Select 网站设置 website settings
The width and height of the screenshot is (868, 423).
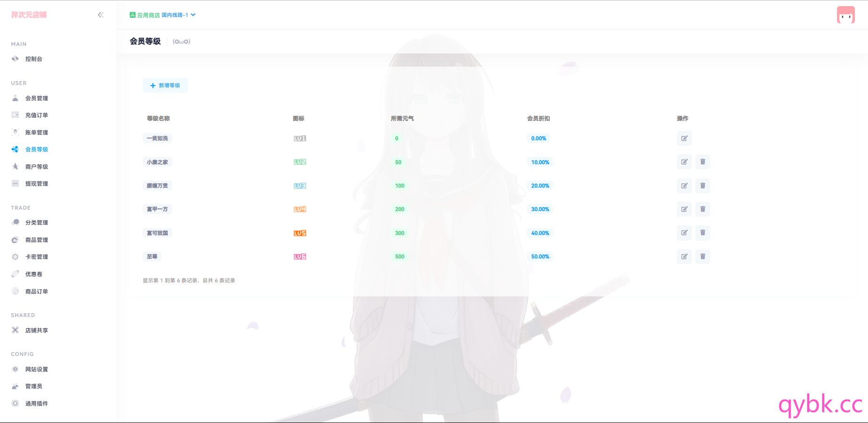(37, 370)
